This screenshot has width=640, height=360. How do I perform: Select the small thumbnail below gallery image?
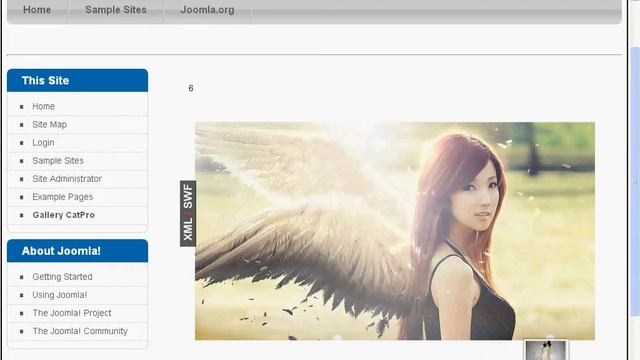click(546, 350)
